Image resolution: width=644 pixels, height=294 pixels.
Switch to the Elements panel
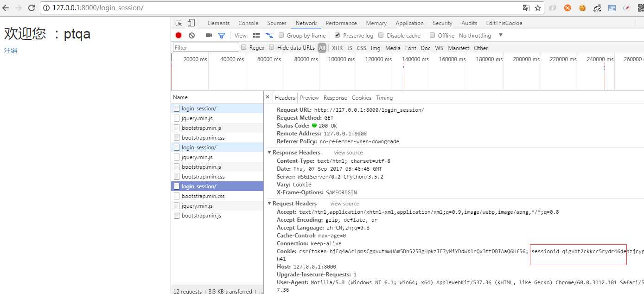218,23
